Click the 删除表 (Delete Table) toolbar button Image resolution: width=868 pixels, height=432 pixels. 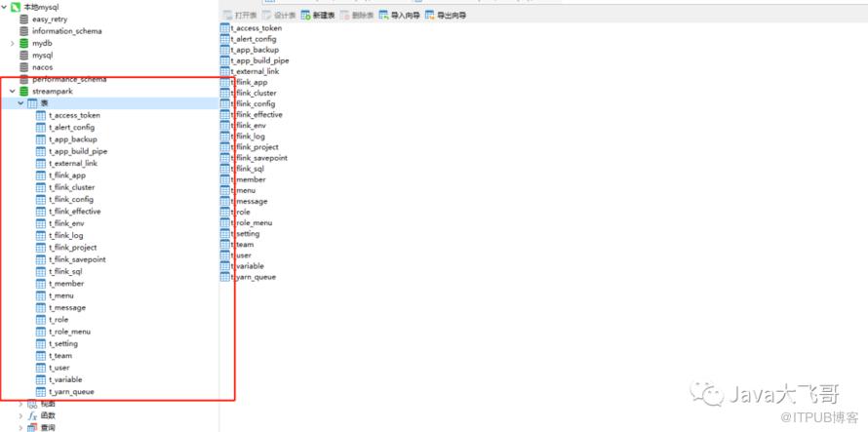(357, 16)
